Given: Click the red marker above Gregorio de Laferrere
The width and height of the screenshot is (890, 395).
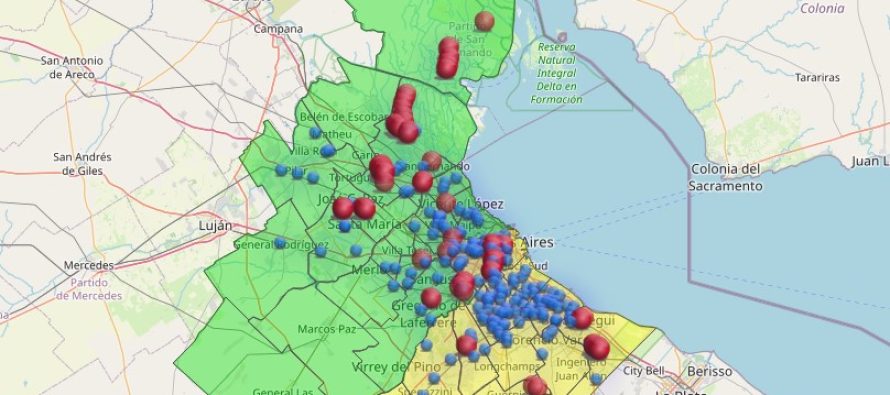Looking at the screenshot, I should point(431,298).
